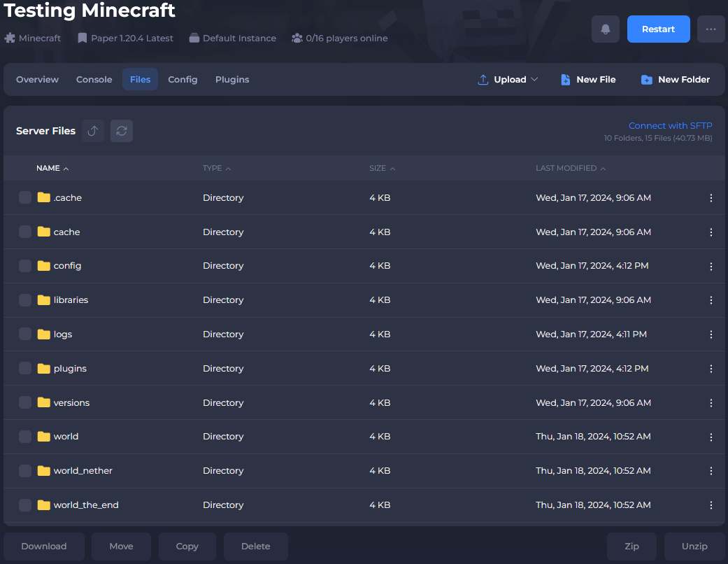This screenshot has height=564, width=728.
Task: Switch to the Console tab
Action: [94, 80]
